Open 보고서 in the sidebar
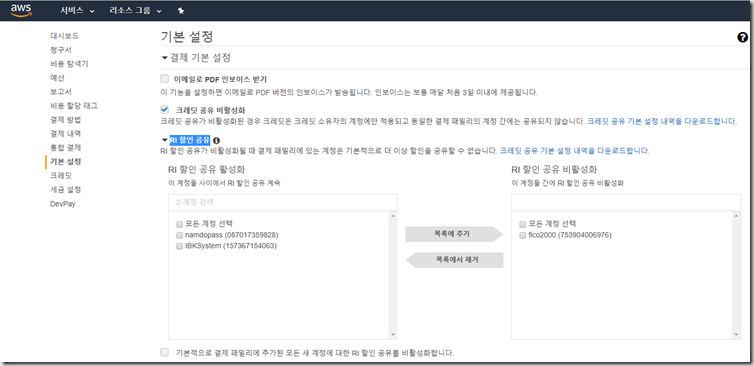Image resolution: width=754 pixels, height=366 pixels. coord(61,91)
